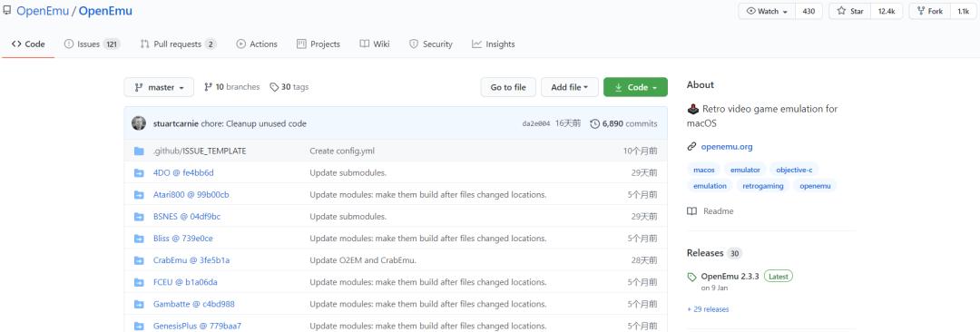Click the macos topic tag
The height and width of the screenshot is (332, 980).
(x=704, y=170)
